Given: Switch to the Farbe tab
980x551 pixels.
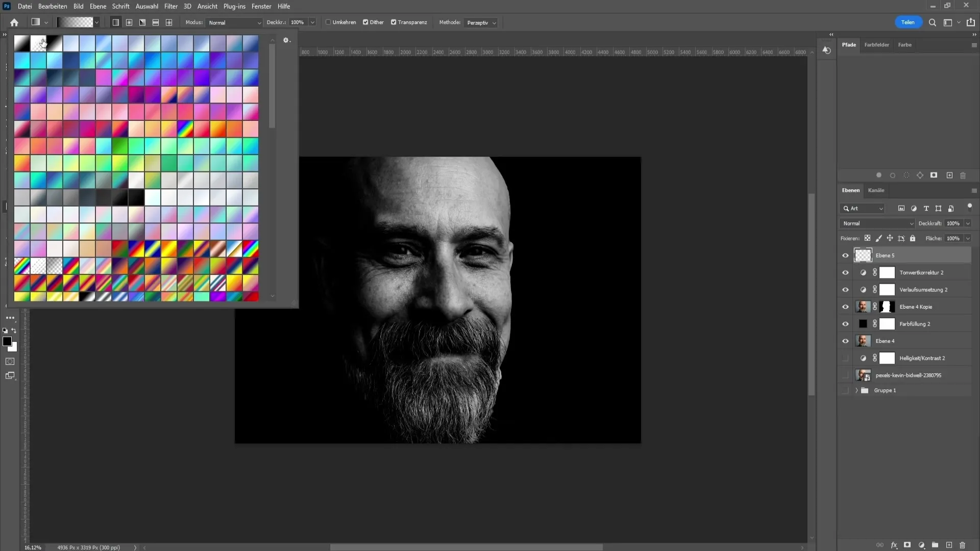Looking at the screenshot, I should click(904, 45).
